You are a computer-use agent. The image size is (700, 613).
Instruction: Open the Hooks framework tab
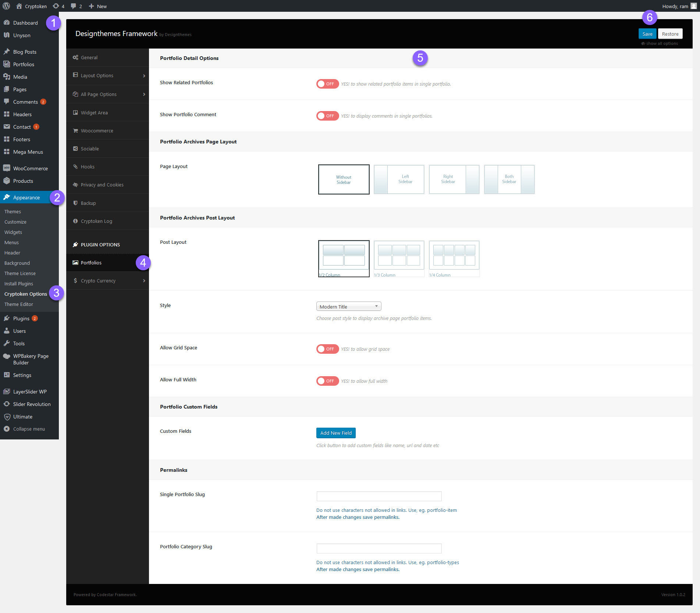tap(107, 167)
